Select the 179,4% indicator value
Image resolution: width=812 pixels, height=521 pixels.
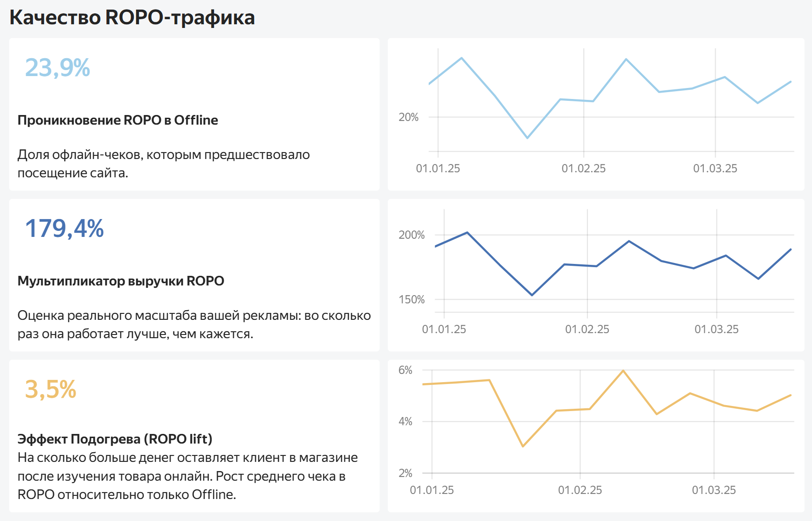[x=64, y=229]
